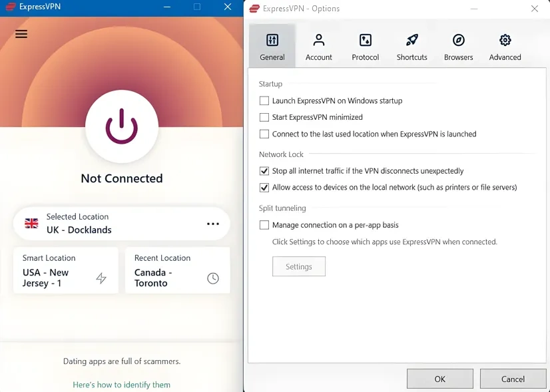Click the Advanced gear icon
This screenshot has width=550, height=392.
point(505,40)
